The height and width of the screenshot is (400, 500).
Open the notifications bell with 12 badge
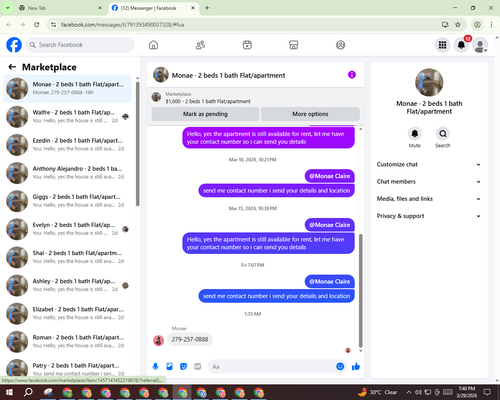(461, 45)
